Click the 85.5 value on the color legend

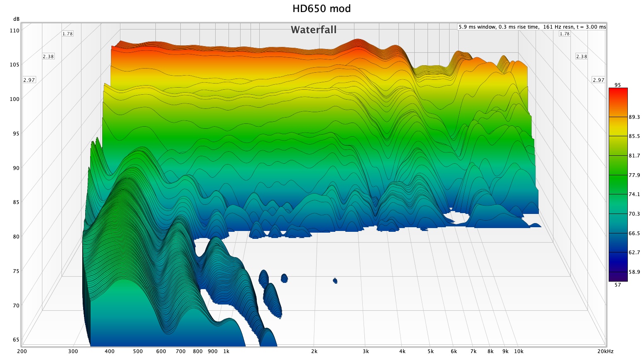click(x=634, y=136)
